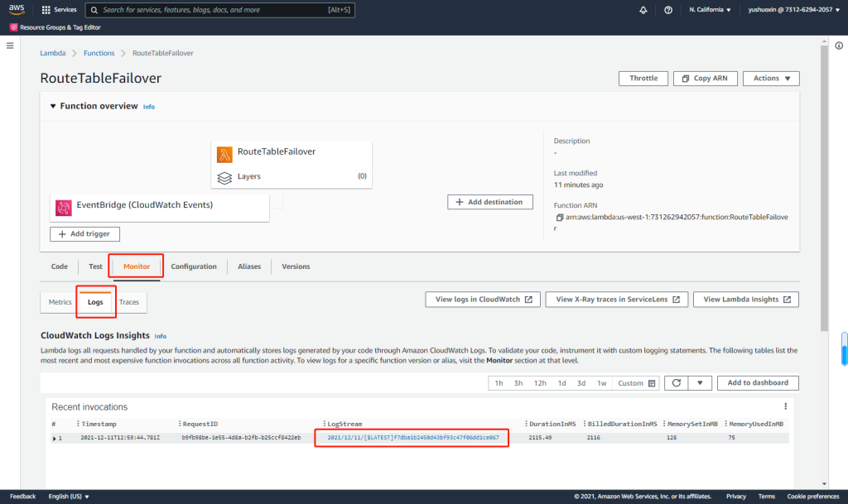This screenshot has width=848, height=504.
Task: Click the Resource Groups & Tag Editor icon
Action: point(14,27)
